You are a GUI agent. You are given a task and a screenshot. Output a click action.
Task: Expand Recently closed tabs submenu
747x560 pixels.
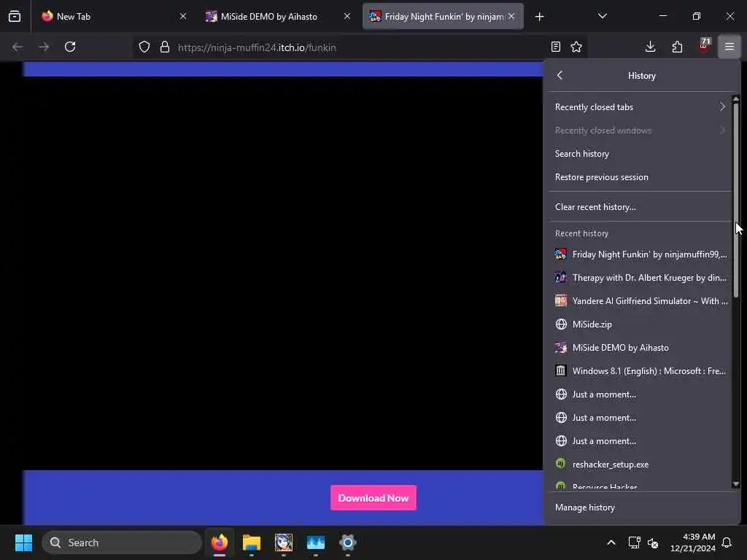640,107
